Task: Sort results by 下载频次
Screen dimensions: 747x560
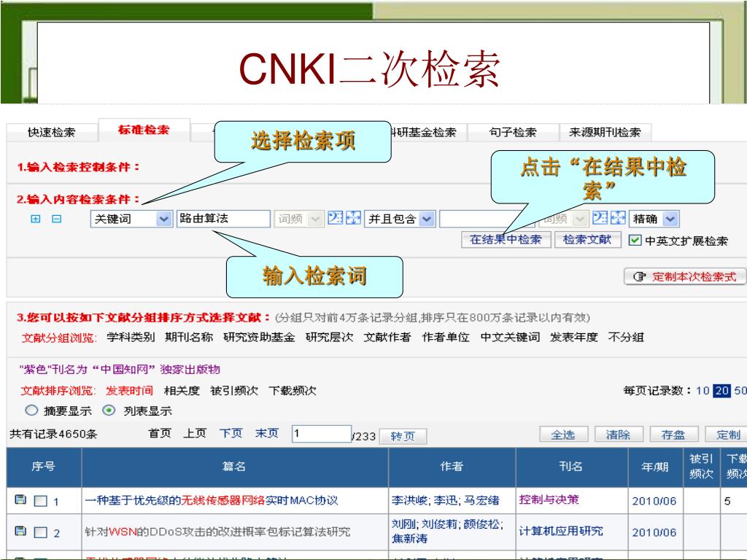Action: (293, 391)
